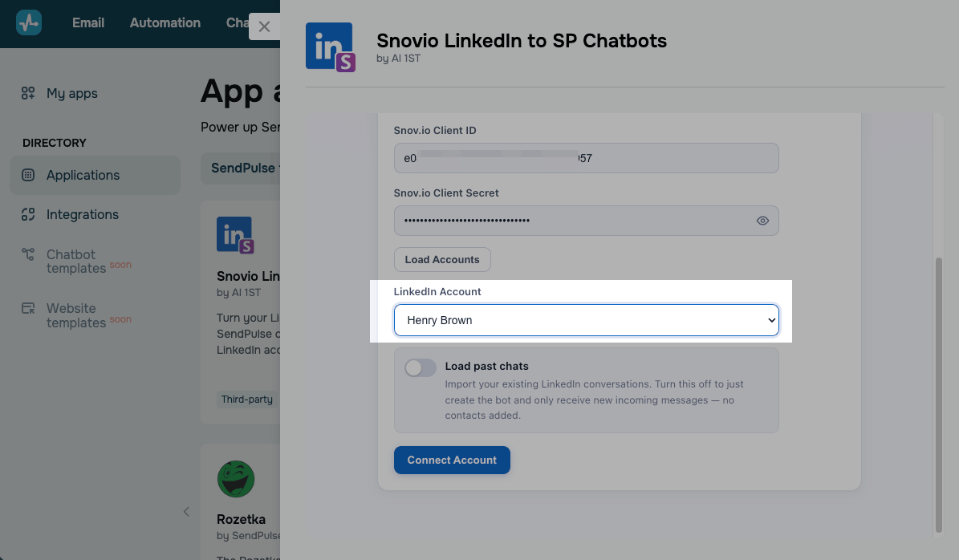Click the SendPulse logo icon

point(29,22)
